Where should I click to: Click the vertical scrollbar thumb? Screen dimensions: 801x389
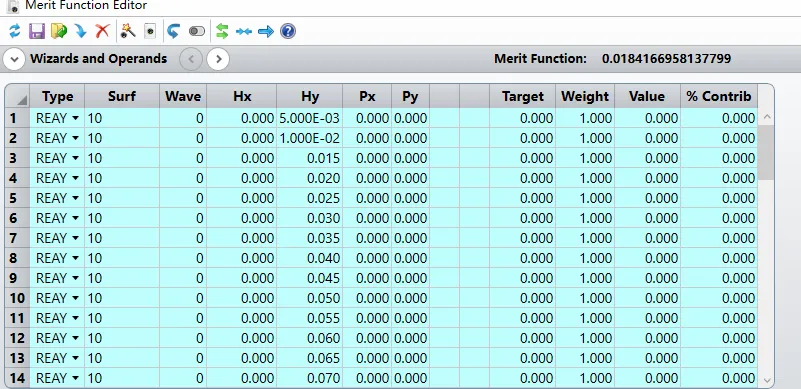pyautogui.click(x=766, y=152)
